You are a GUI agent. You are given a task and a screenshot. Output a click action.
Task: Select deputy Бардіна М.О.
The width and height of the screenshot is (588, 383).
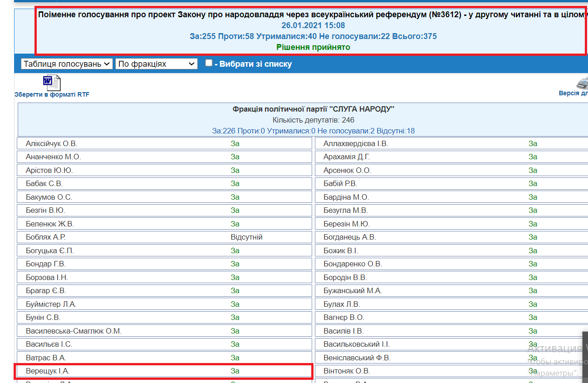click(x=346, y=197)
